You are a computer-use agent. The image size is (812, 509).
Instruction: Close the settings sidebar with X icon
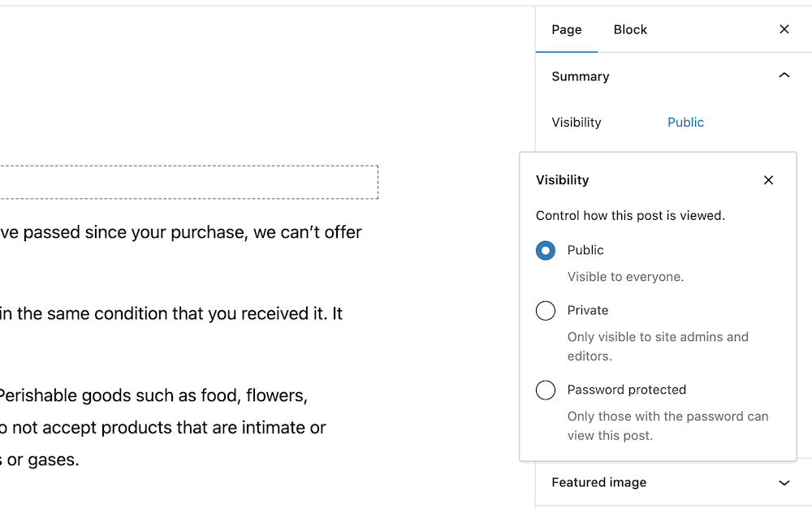point(784,29)
